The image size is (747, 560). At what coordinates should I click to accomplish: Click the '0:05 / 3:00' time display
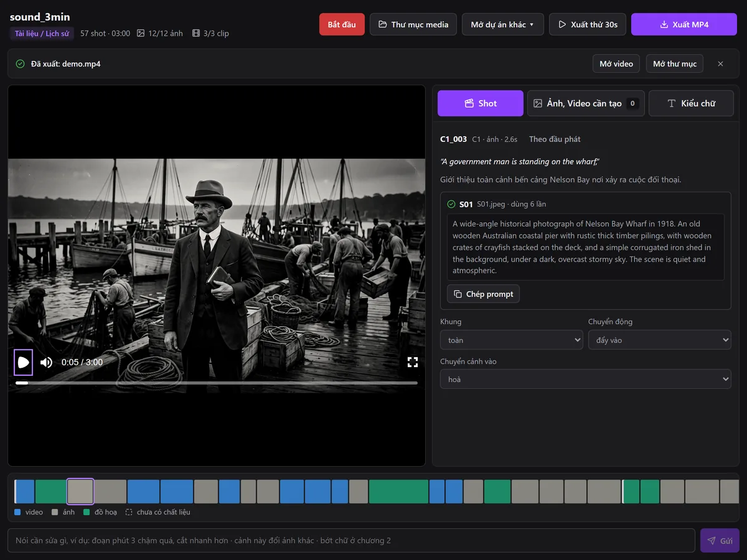(82, 362)
